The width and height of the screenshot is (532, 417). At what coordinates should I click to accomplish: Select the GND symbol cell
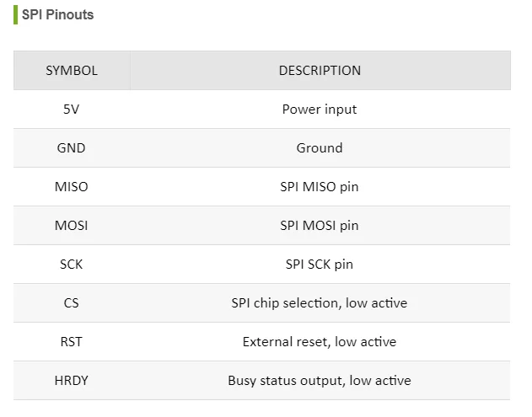[x=72, y=148]
